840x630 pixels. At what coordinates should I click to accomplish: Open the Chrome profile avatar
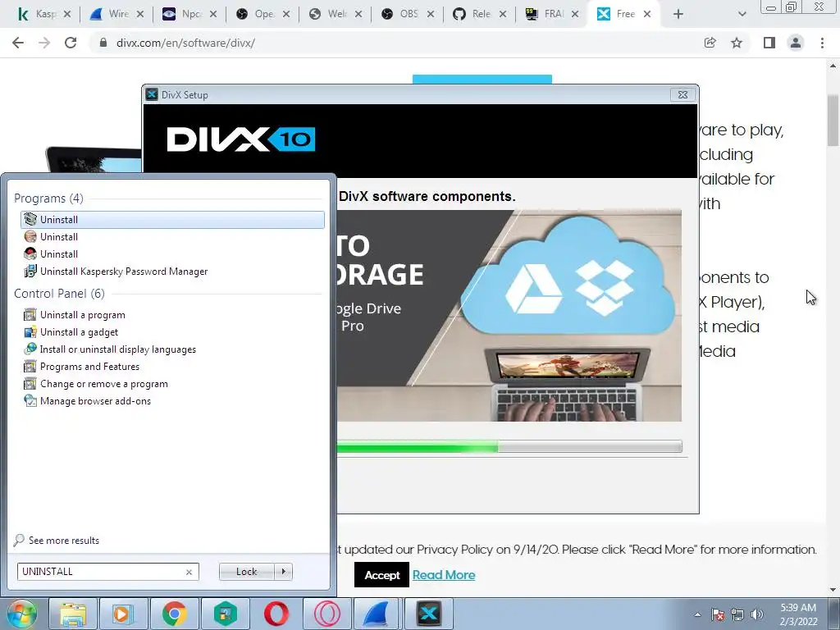(796, 43)
